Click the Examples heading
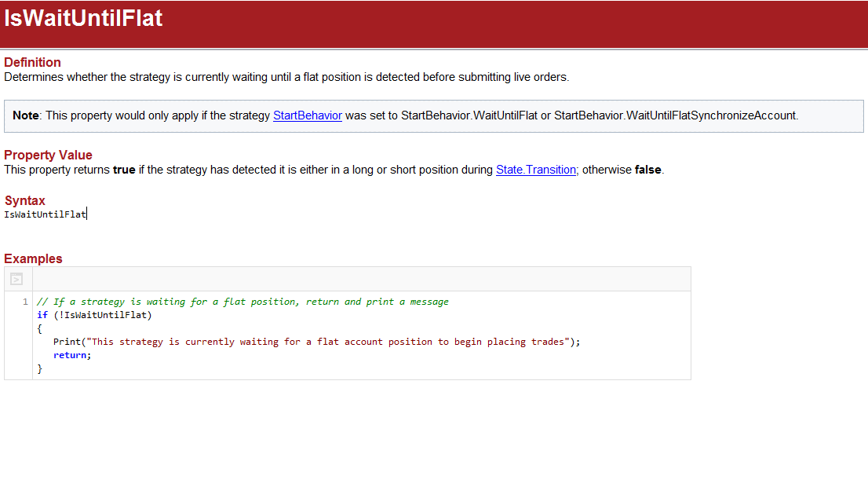The image size is (868, 498). click(33, 258)
